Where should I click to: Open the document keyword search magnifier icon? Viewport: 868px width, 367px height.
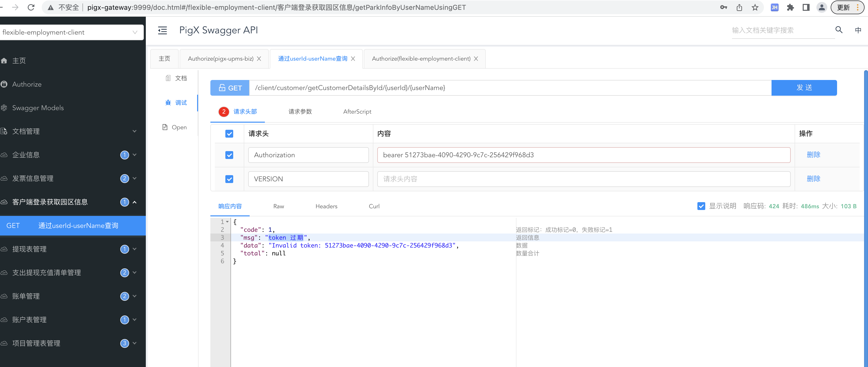pyautogui.click(x=839, y=30)
